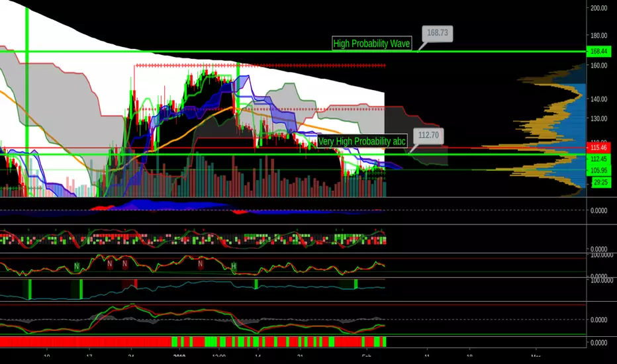Click the green H signal marker
The width and height of the screenshot is (617, 364).
coord(234,267)
